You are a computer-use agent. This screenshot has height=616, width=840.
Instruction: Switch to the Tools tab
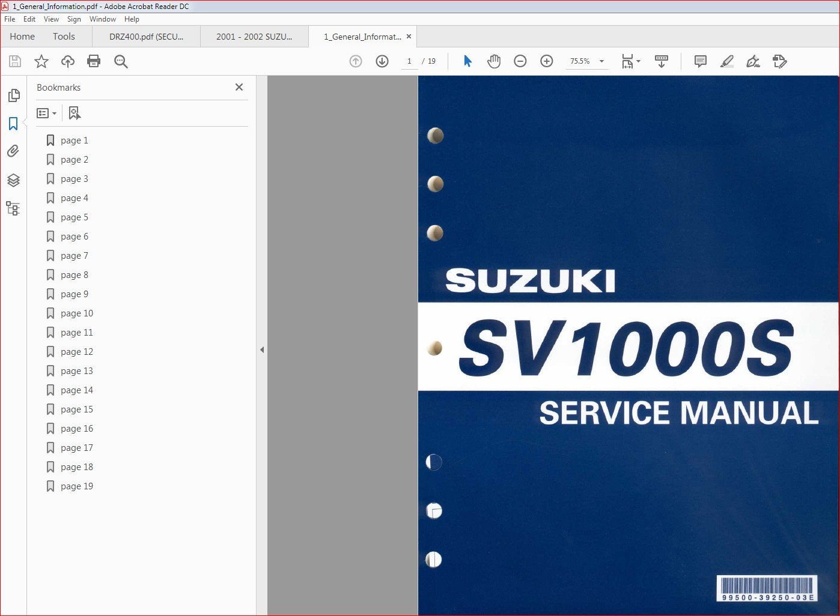pos(64,37)
